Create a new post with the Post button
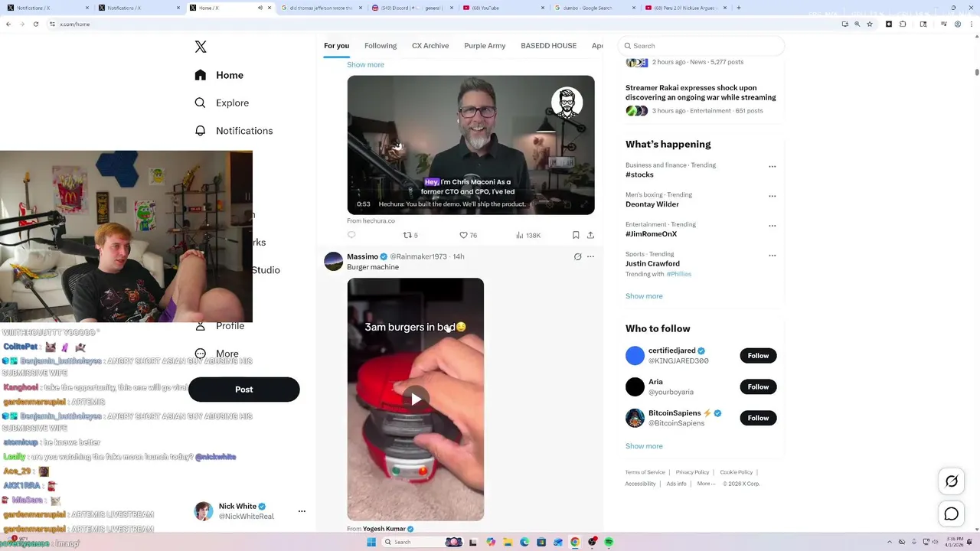 [243, 390]
